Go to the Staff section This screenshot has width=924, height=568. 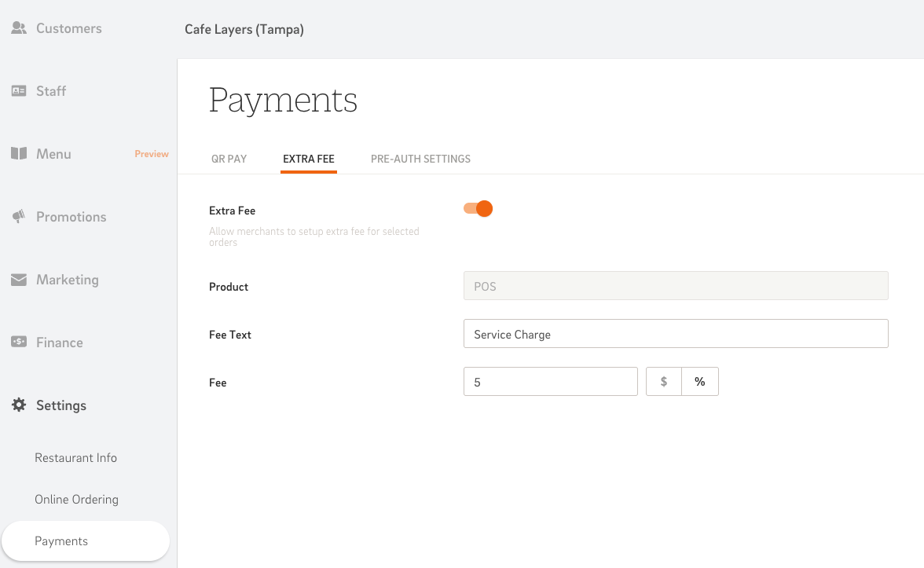pyautogui.click(x=51, y=91)
